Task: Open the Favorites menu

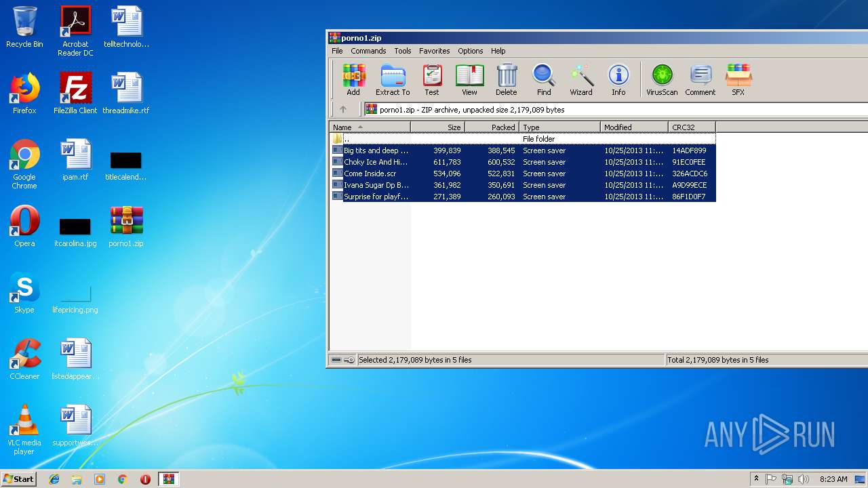Action: coord(434,51)
